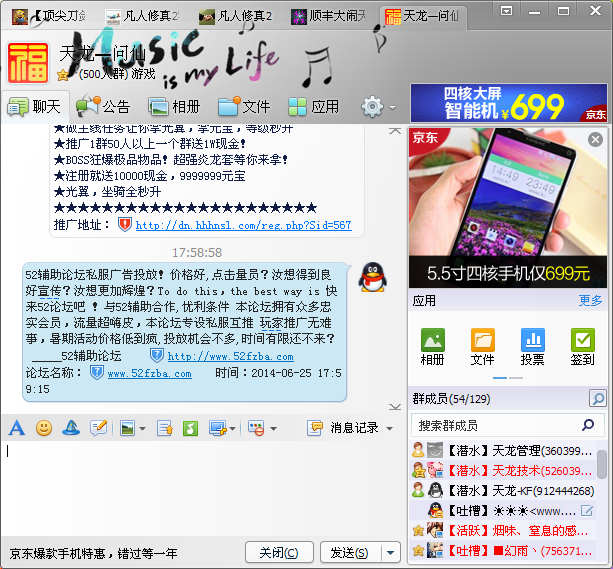The height and width of the screenshot is (569, 613).
Task: Select member 【吐槽】■幻雨丶(756371...
Action: (503, 551)
